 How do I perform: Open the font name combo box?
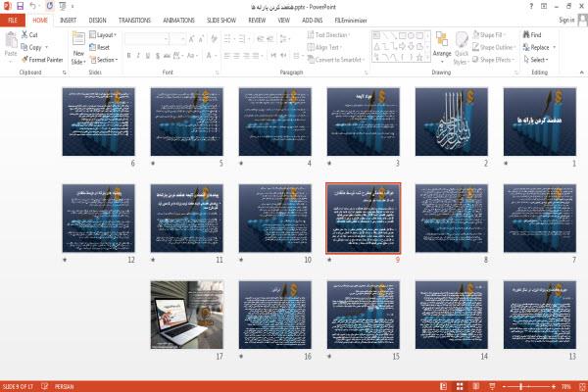point(147,38)
